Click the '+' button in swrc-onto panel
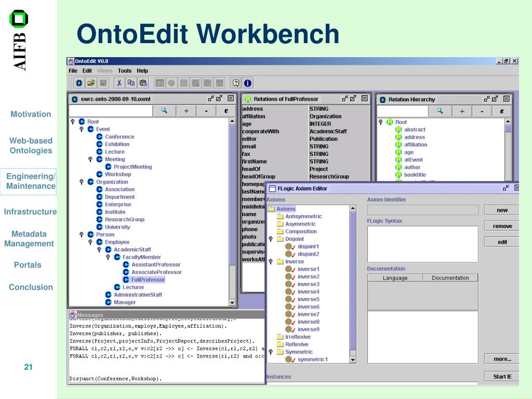The width and height of the screenshot is (532, 399). pyautogui.click(x=187, y=111)
